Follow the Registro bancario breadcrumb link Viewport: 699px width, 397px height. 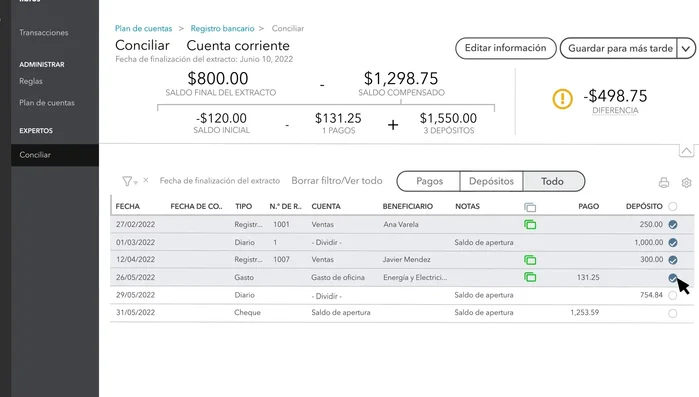222,29
